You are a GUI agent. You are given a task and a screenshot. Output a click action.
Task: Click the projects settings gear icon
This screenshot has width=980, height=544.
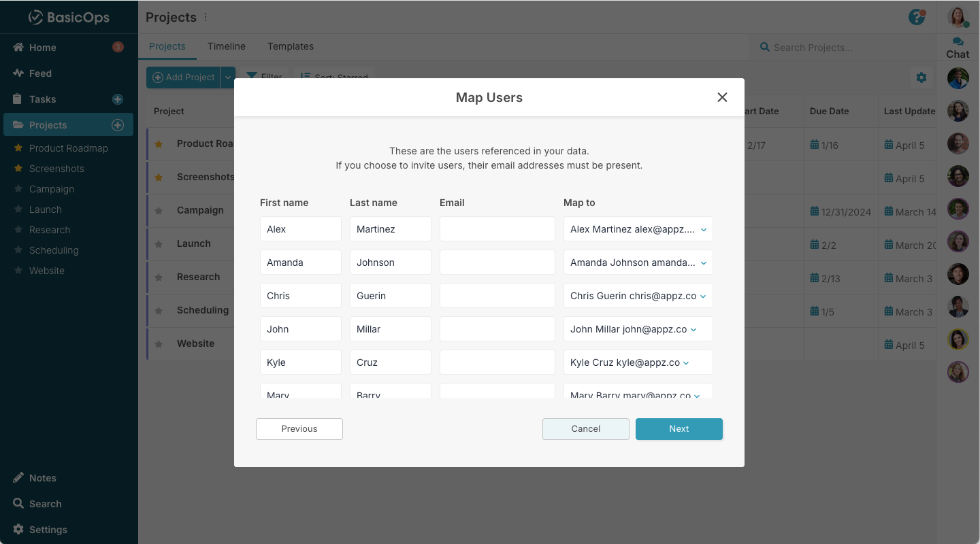(x=921, y=78)
